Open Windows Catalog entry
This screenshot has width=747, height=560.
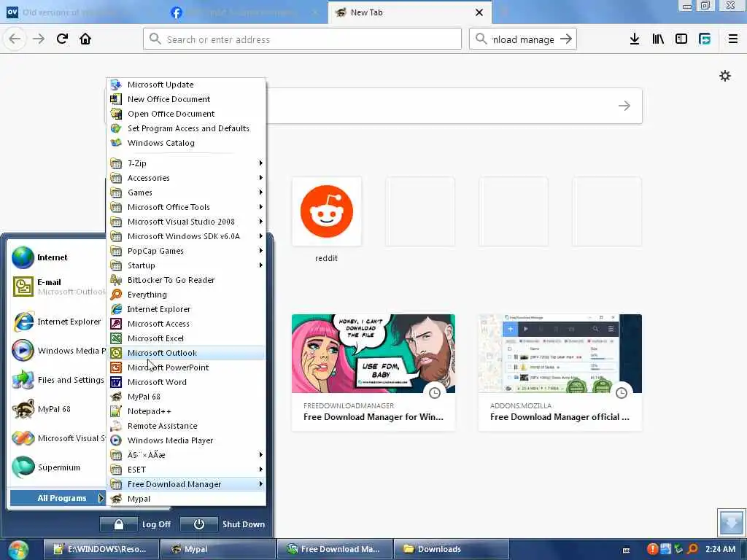186,143
